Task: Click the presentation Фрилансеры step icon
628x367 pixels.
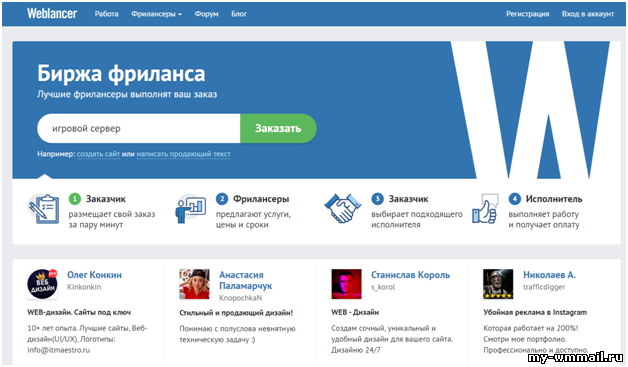Action: coord(191,208)
